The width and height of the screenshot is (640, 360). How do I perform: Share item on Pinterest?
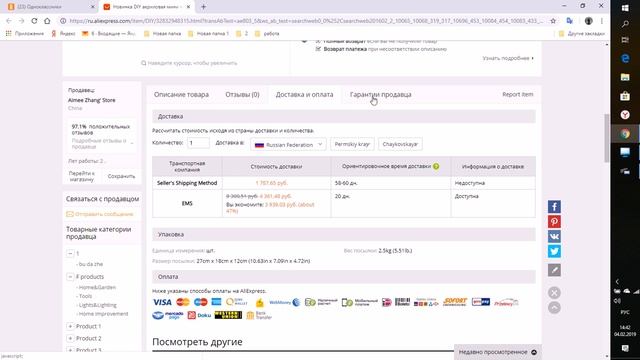pyautogui.click(x=554, y=222)
